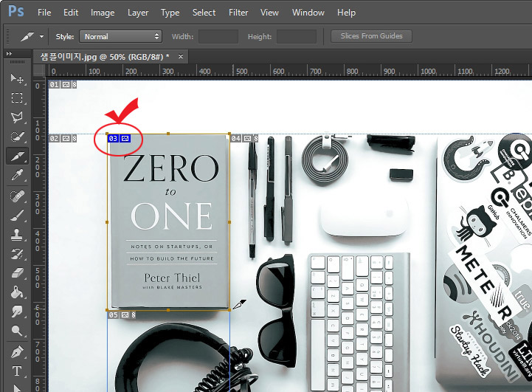Select the Move tool
The width and height of the screenshot is (532, 392).
(x=17, y=78)
